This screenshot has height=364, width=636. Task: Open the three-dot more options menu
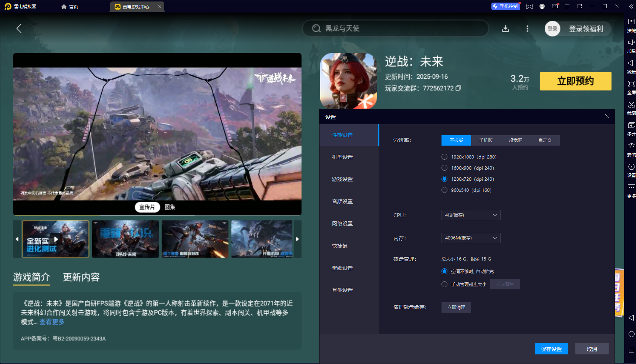(x=527, y=29)
